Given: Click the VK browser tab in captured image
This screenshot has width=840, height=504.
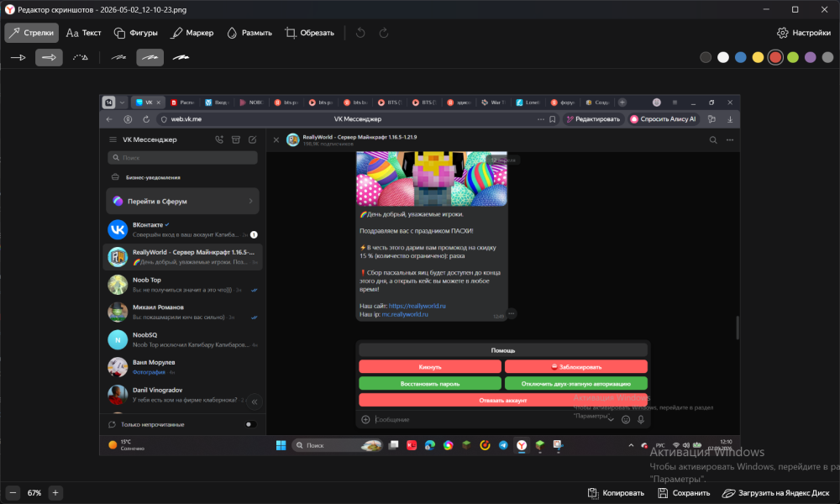Looking at the screenshot, I should pos(148,102).
